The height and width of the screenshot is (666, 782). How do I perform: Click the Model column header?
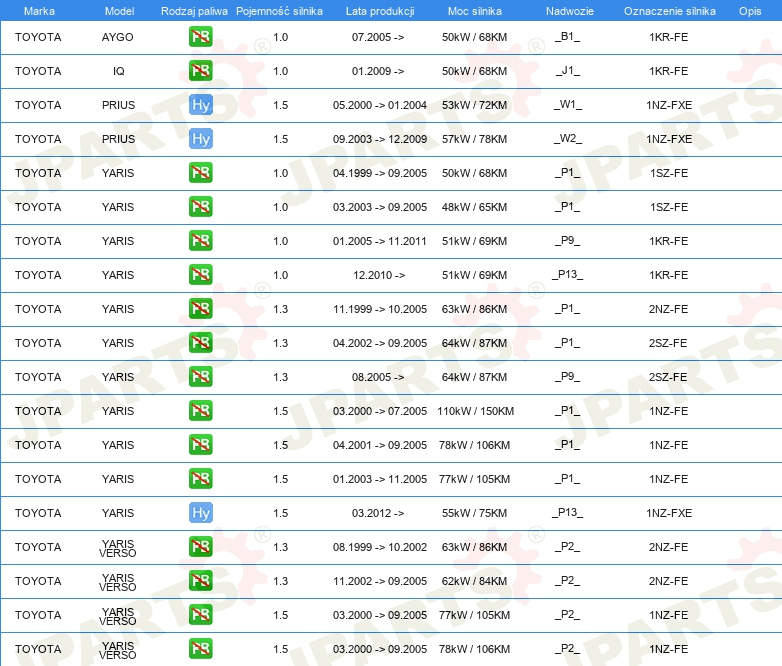tap(119, 11)
